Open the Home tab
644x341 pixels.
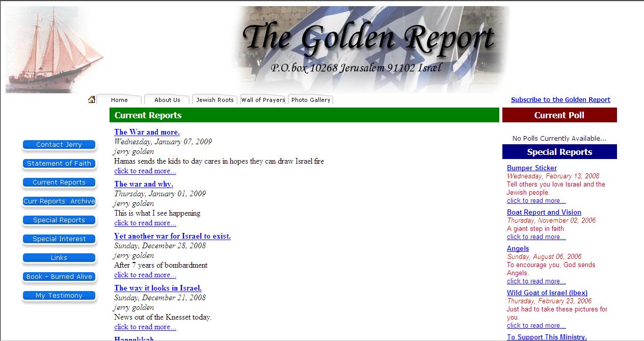[x=119, y=100]
